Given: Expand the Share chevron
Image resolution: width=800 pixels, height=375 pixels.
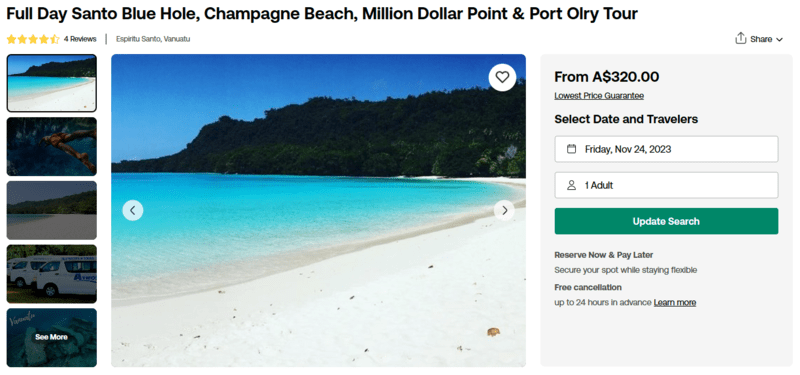Looking at the screenshot, I should point(779,39).
